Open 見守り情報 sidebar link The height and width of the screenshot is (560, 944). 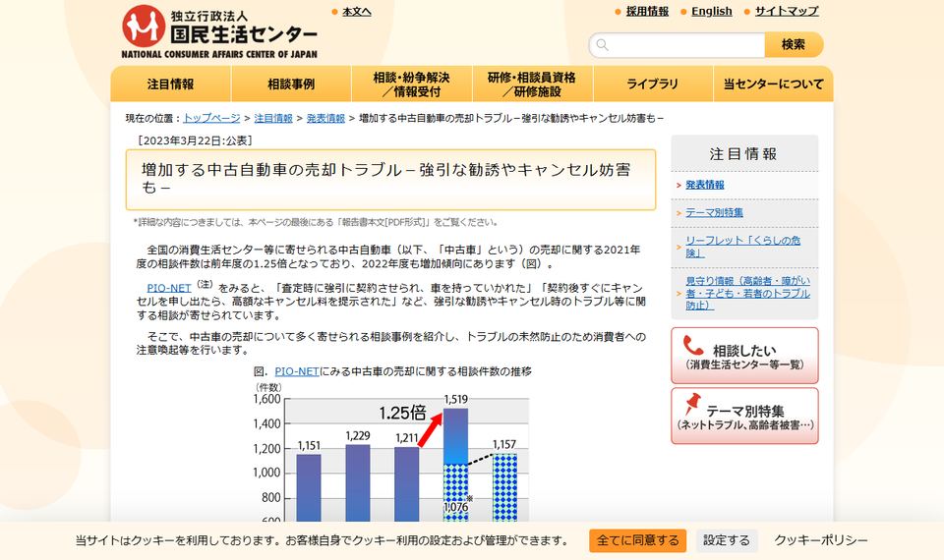pyautogui.click(x=747, y=293)
